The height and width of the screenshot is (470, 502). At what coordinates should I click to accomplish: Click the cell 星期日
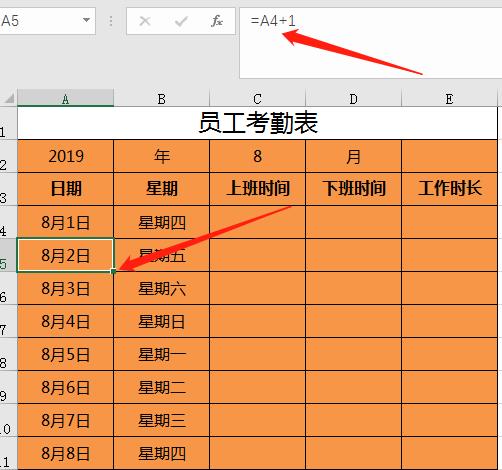tap(161, 321)
